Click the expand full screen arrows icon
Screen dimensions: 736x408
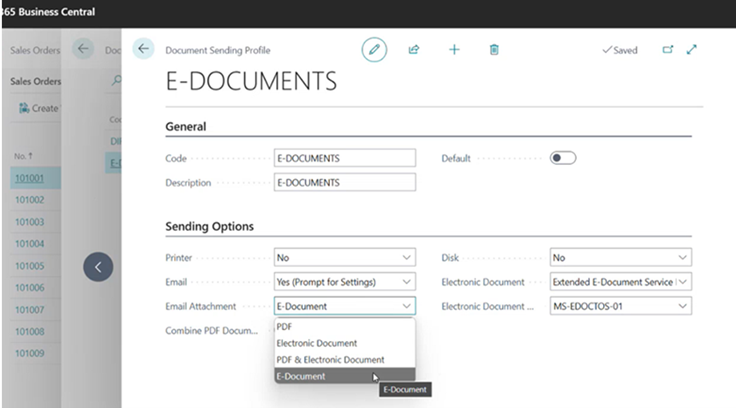(691, 49)
